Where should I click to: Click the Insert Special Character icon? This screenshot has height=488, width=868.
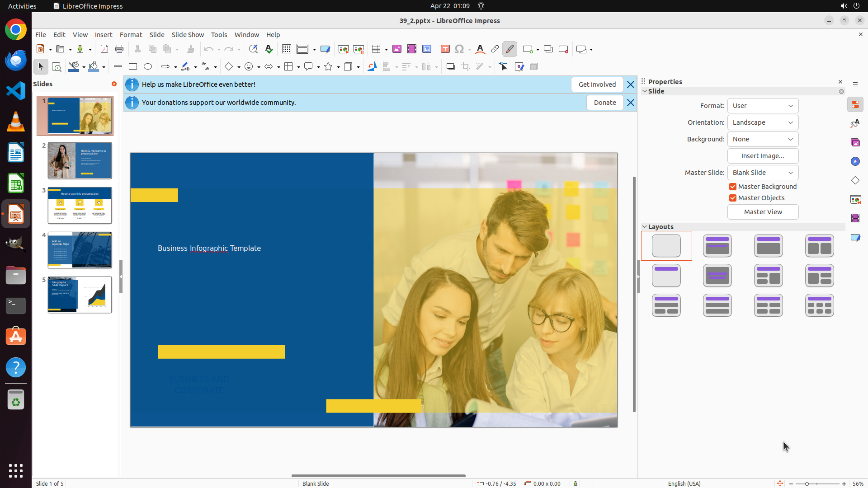(459, 49)
